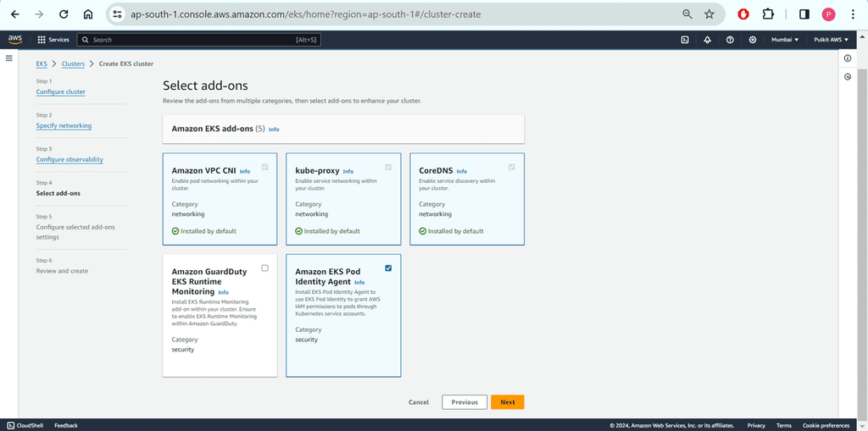The height and width of the screenshot is (431, 868).
Task: Click the Step 6 Review and create label
Action: tap(62, 271)
